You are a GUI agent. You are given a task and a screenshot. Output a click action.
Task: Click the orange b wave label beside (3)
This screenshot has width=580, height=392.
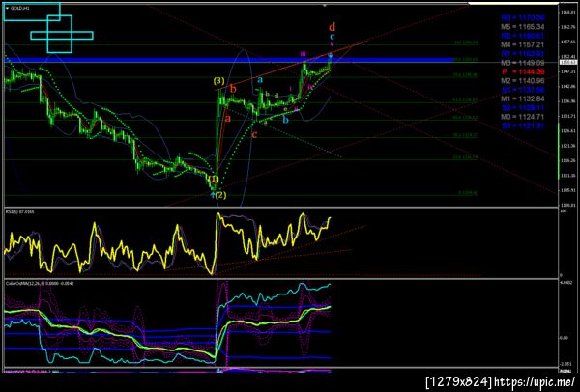click(233, 89)
